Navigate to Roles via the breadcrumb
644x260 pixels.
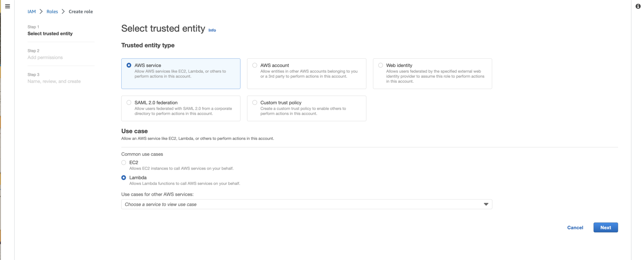(52, 11)
